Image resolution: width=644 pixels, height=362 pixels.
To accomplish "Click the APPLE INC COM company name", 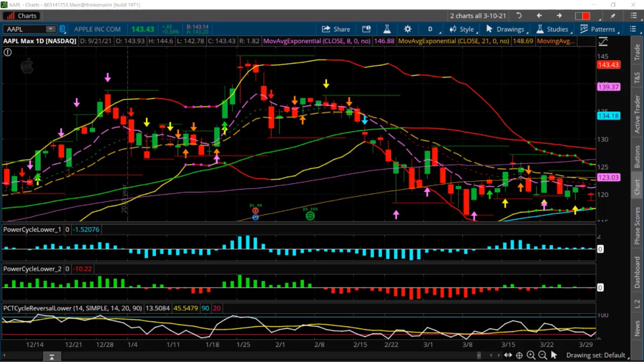I will (x=97, y=29).
